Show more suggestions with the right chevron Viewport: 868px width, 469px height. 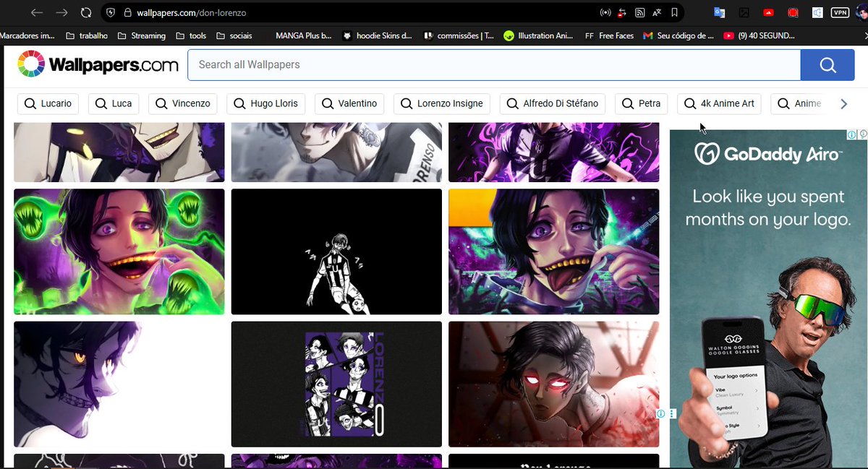pyautogui.click(x=843, y=104)
